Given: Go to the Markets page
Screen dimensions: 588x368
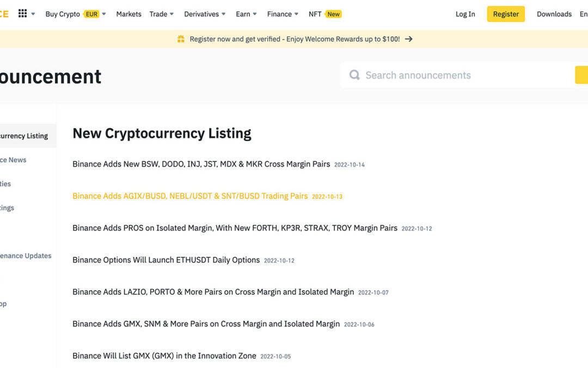Looking at the screenshot, I should point(128,14).
